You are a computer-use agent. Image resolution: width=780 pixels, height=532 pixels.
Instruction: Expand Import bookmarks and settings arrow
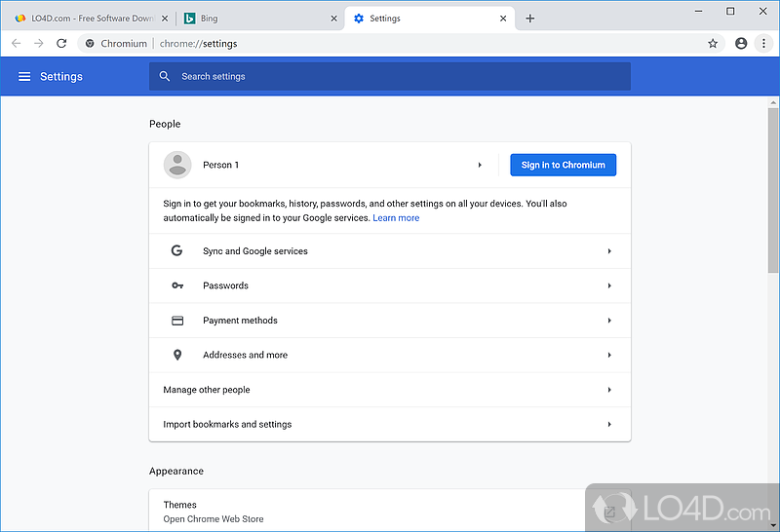click(609, 424)
